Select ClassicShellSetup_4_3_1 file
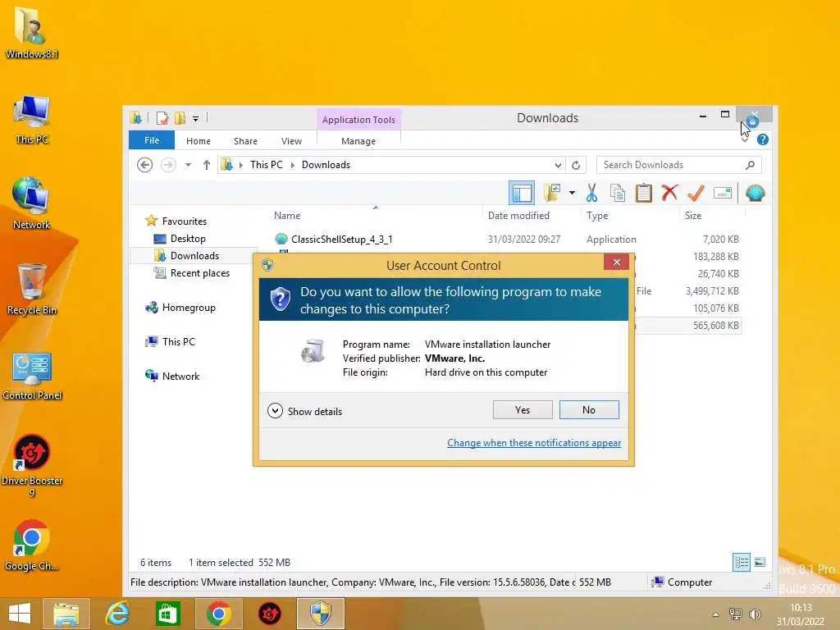840x630 pixels. pos(342,239)
